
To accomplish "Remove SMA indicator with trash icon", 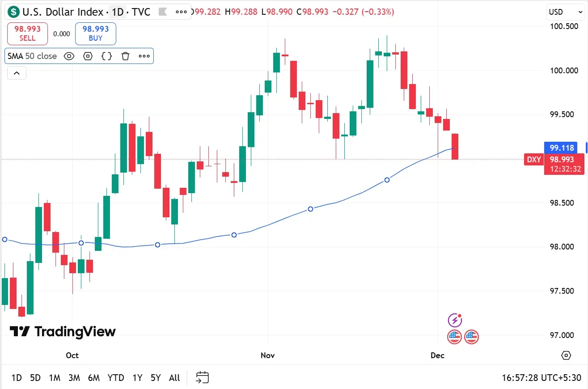I will (x=125, y=56).
